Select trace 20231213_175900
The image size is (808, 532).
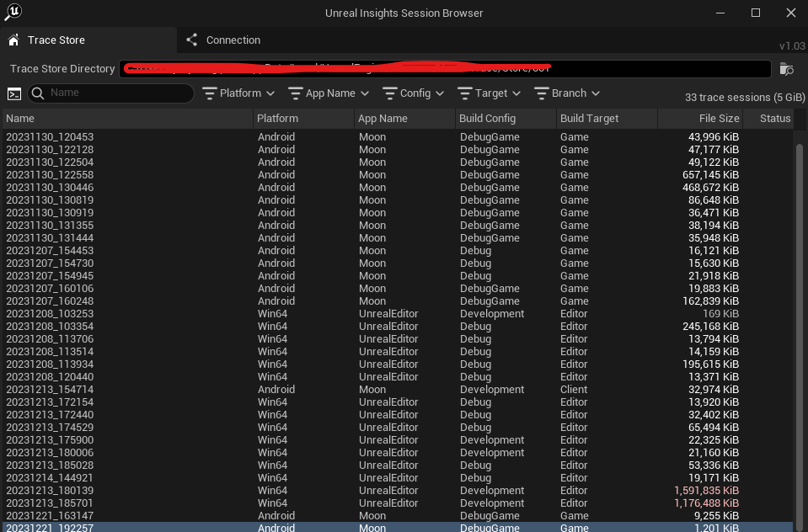(398, 439)
